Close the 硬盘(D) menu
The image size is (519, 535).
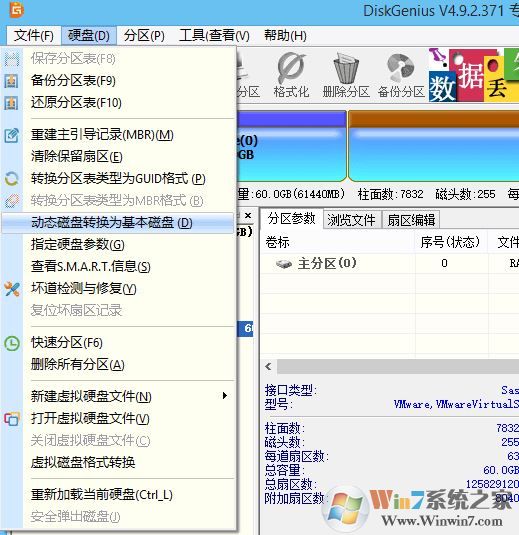coord(89,35)
